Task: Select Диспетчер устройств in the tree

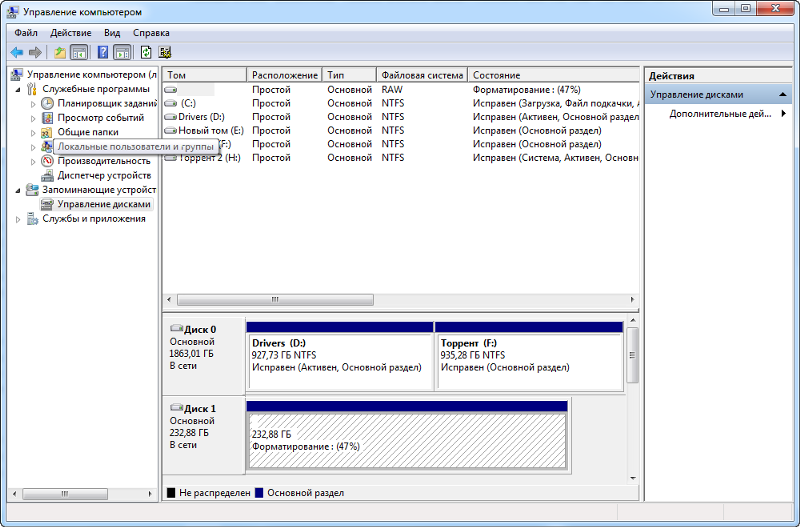Action: (104, 175)
